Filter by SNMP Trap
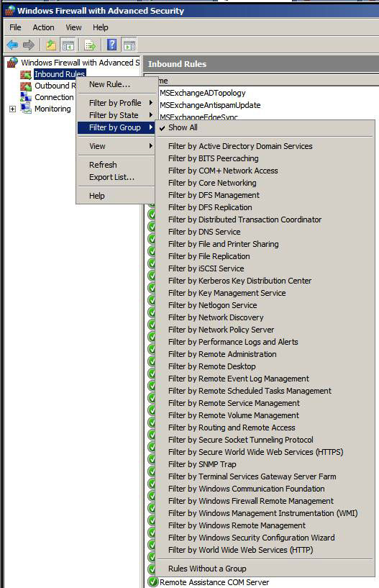This screenshot has width=379, height=588. point(265,465)
